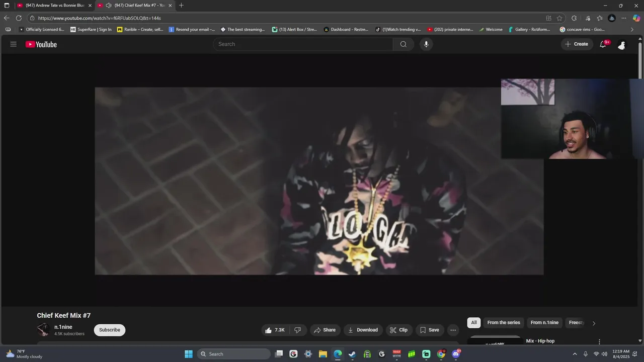Open the Dashboard - Restre... bookmark

(x=346, y=30)
